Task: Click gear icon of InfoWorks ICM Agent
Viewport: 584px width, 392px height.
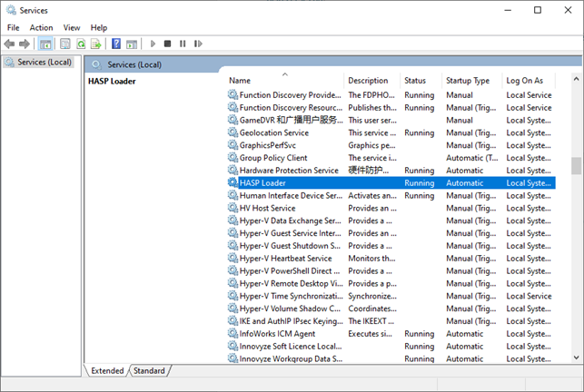Action: click(233, 334)
